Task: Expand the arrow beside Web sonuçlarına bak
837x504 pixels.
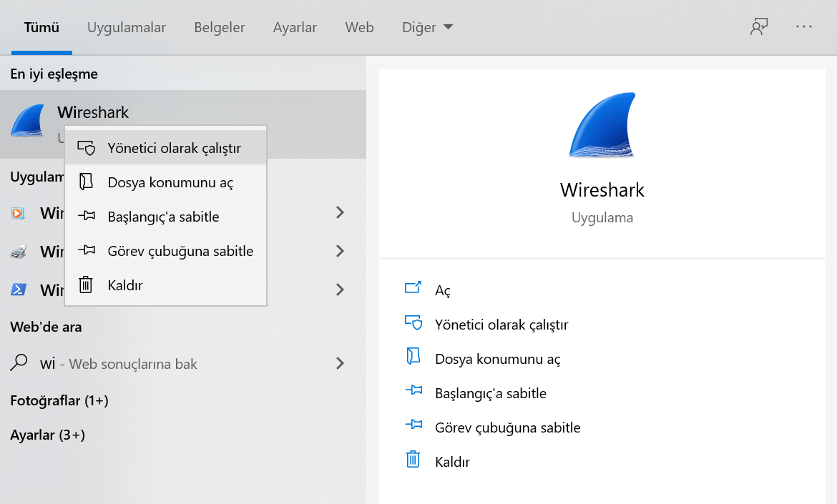Action: point(340,364)
